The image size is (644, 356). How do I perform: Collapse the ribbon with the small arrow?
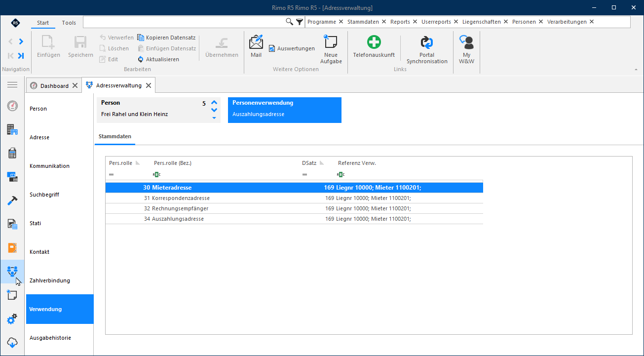(636, 70)
